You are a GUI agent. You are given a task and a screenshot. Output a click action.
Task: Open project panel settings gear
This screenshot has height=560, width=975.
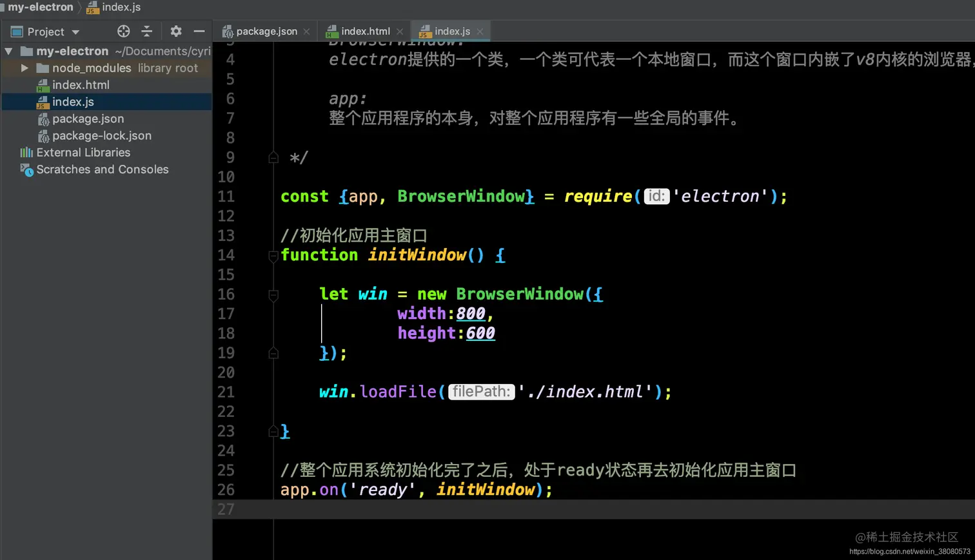(x=175, y=31)
